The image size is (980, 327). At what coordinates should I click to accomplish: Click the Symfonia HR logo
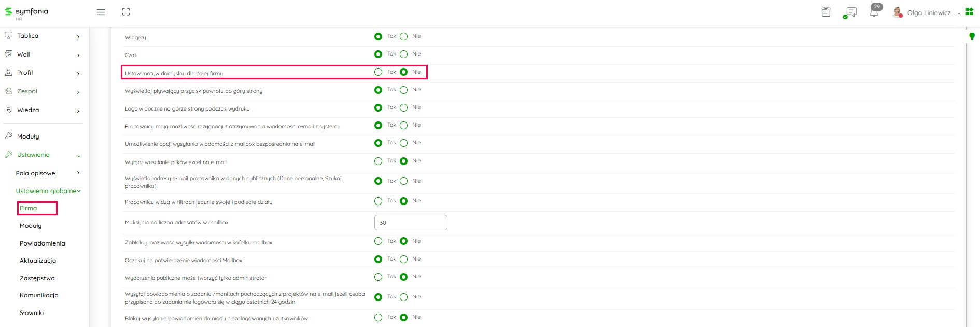27,12
